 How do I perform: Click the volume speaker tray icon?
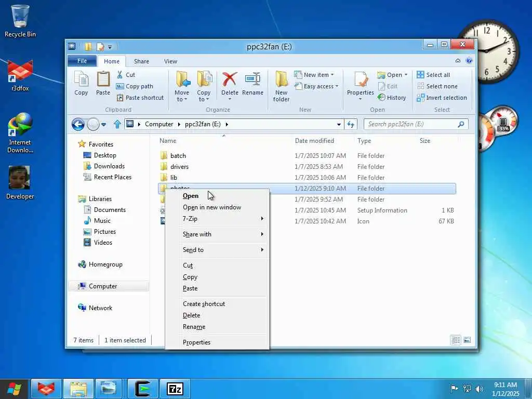(x=480, y=389)
